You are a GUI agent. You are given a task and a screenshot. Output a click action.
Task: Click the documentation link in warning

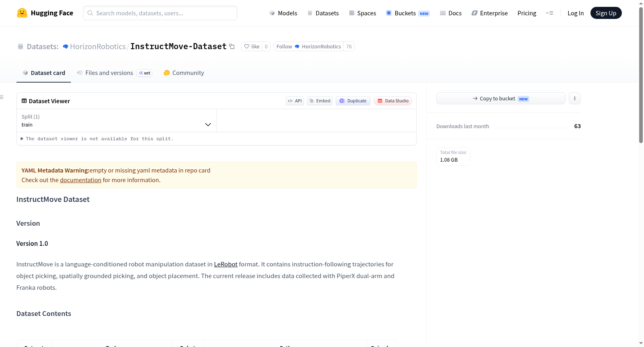[80, 180]
